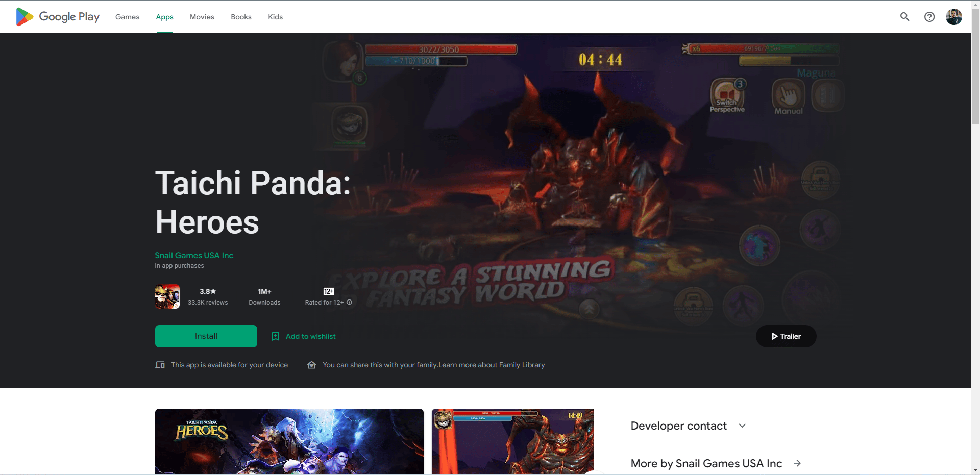The height and width of the screenshot is (475, 980).
Task: Click the Add to wishlist bookmark icon
Action: [276, 336]
